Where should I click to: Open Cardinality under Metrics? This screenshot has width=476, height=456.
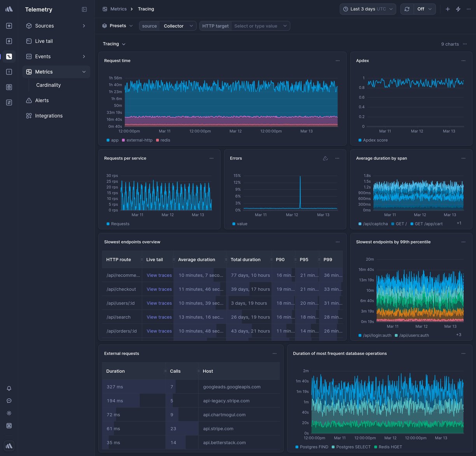48,85
